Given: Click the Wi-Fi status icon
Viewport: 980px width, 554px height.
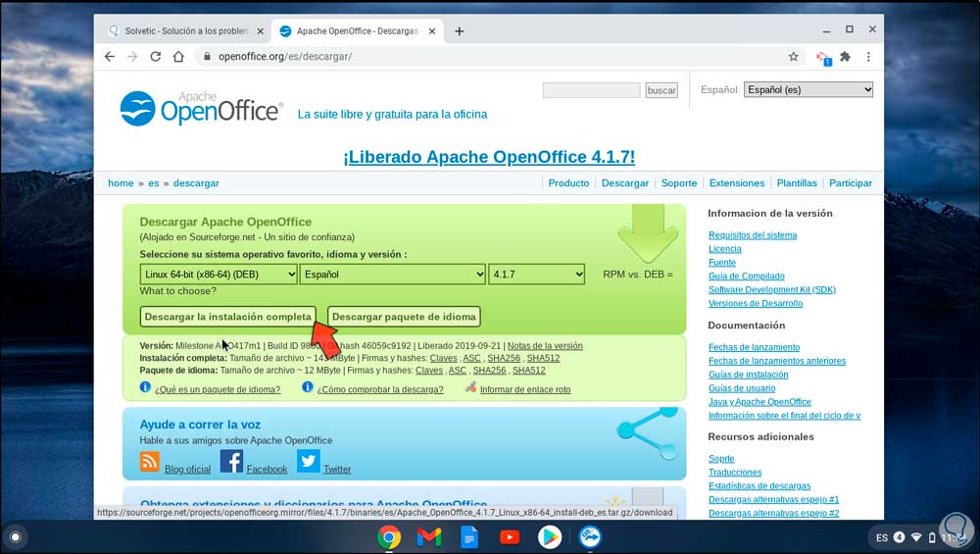Looking at the screenshot, I should pyautogui.click(x=917, y=537).
